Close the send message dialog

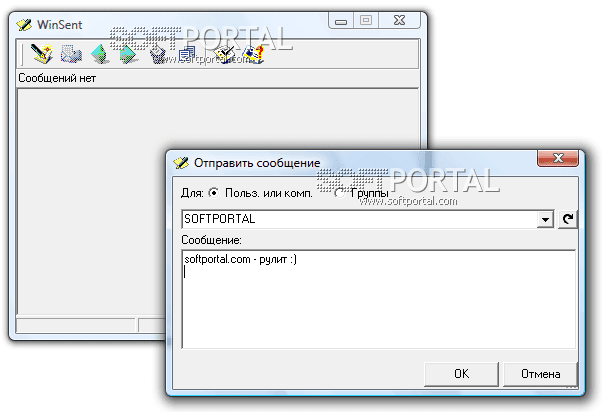point(558,158)
